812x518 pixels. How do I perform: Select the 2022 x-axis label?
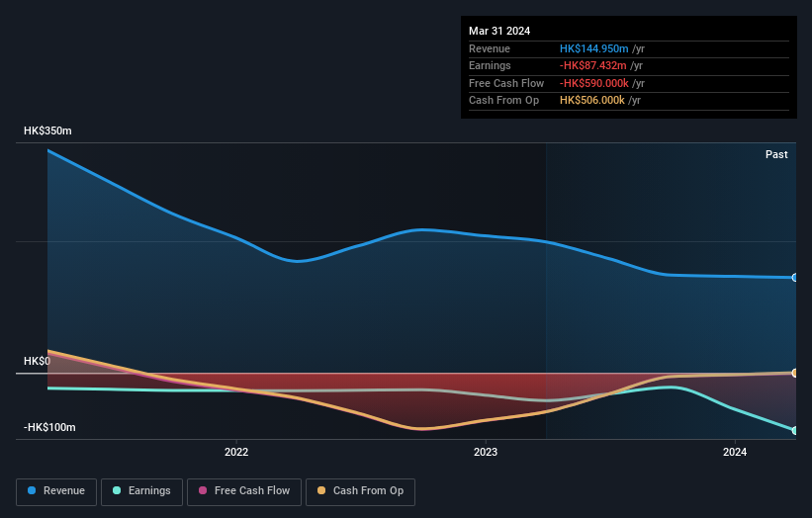tap(236, 453)
